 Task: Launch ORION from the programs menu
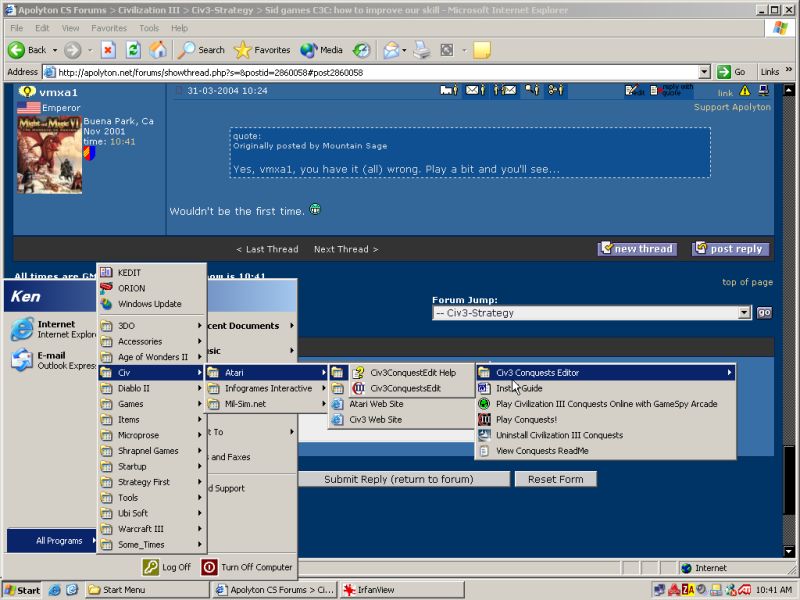[152, 288]
